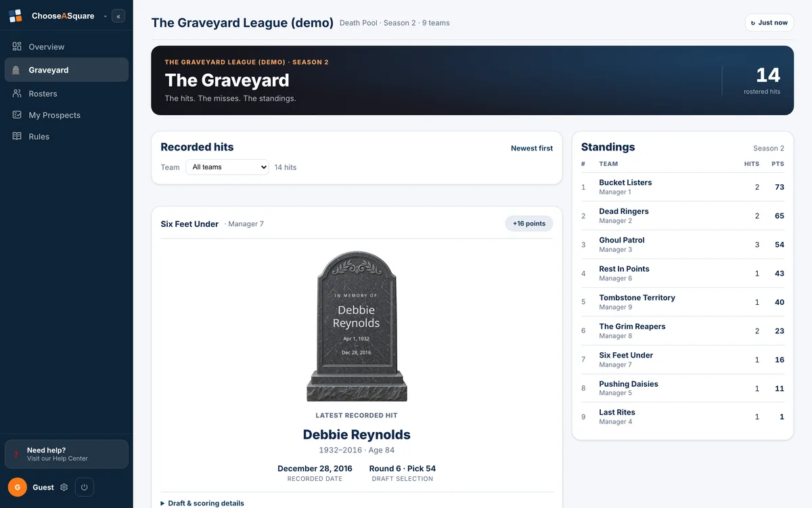Open My Prospects in the sidebar
Viewport: 812px width, 508px height.
point(66,115)
